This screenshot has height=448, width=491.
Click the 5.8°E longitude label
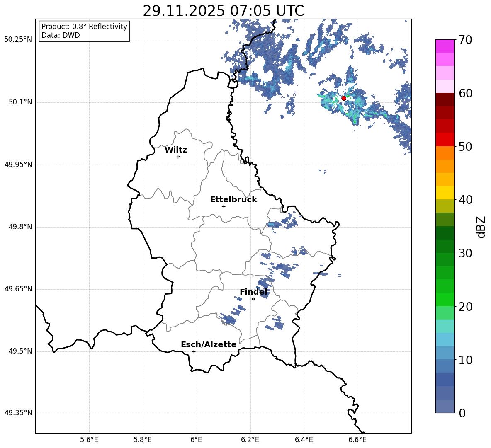coord(143,440)
